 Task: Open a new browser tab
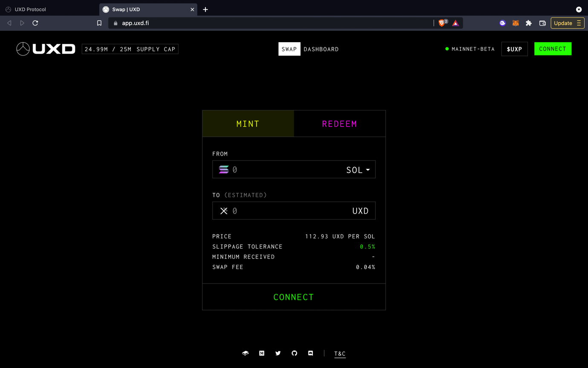point(205,9)
